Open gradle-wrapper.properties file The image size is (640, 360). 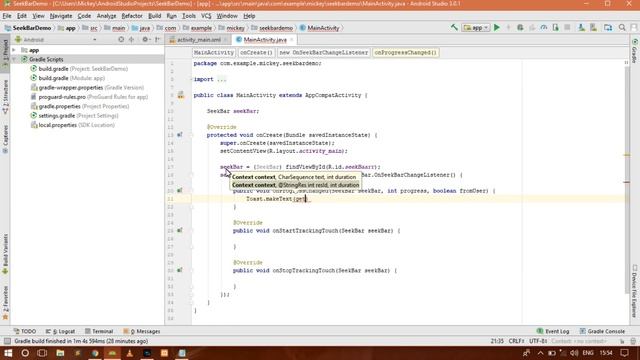click(87, 88)
